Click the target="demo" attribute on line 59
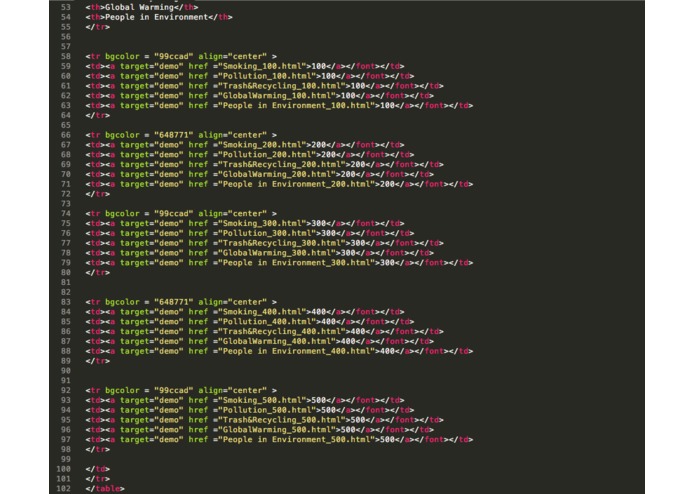 tap(152, 66)
